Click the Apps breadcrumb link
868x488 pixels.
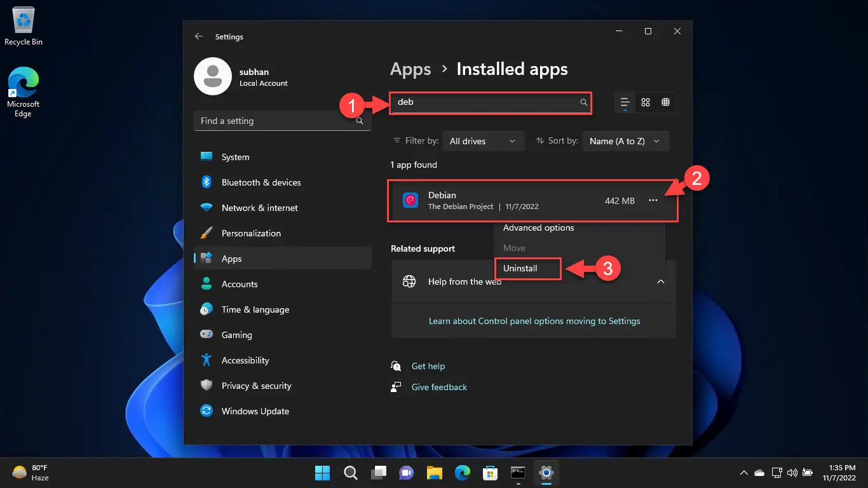pyautogui.click(x=410, y=69)
